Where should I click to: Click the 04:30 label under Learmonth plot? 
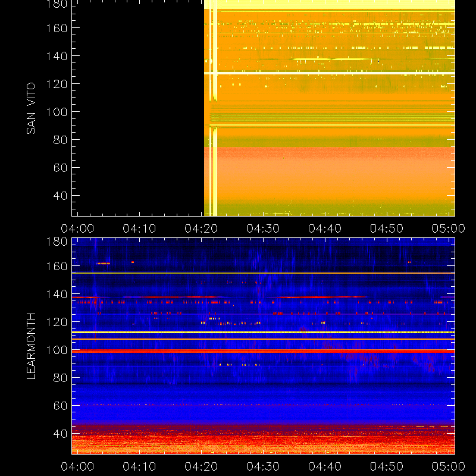[263, 466]
